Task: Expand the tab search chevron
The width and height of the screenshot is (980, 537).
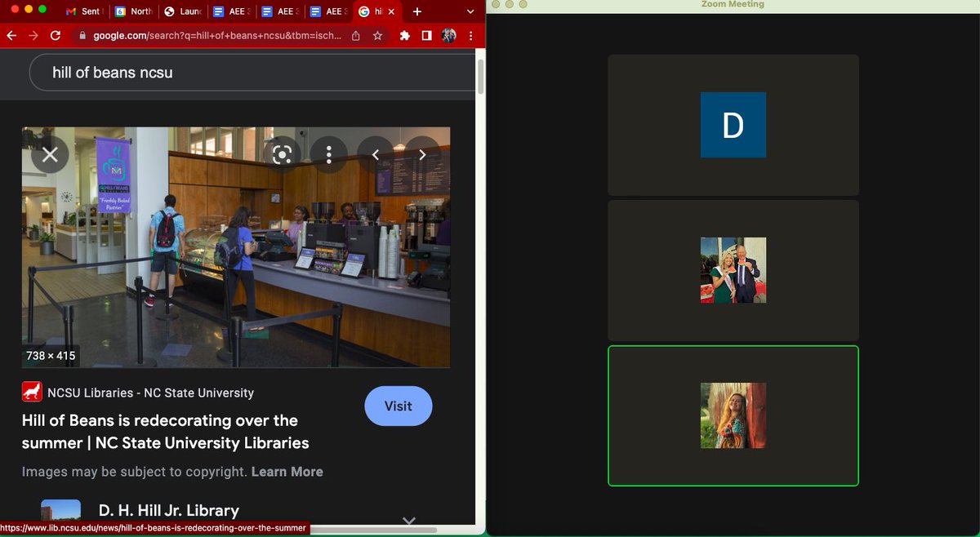Action: pyautogui.click(x=470, y=11)
